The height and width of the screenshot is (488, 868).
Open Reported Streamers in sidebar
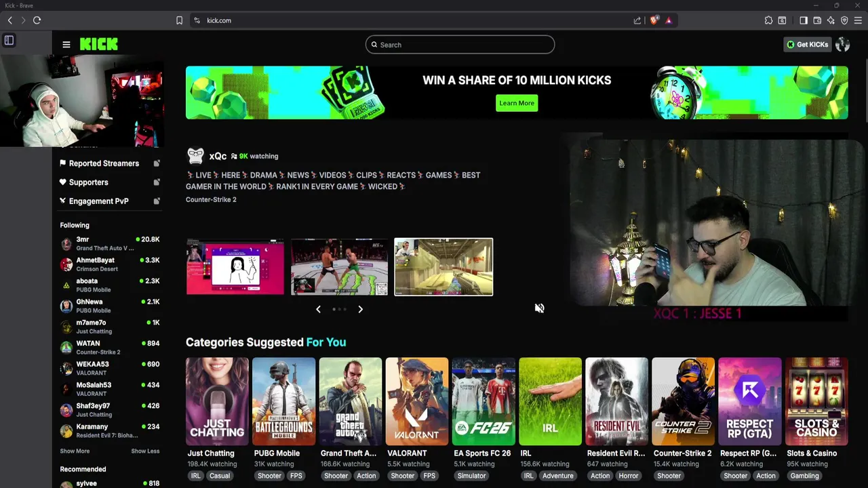104,163
